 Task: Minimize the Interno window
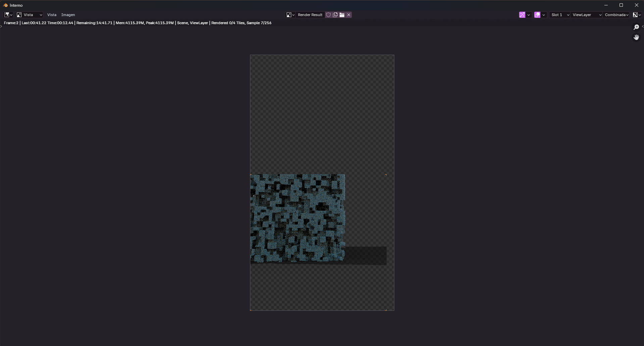point(606,5)
